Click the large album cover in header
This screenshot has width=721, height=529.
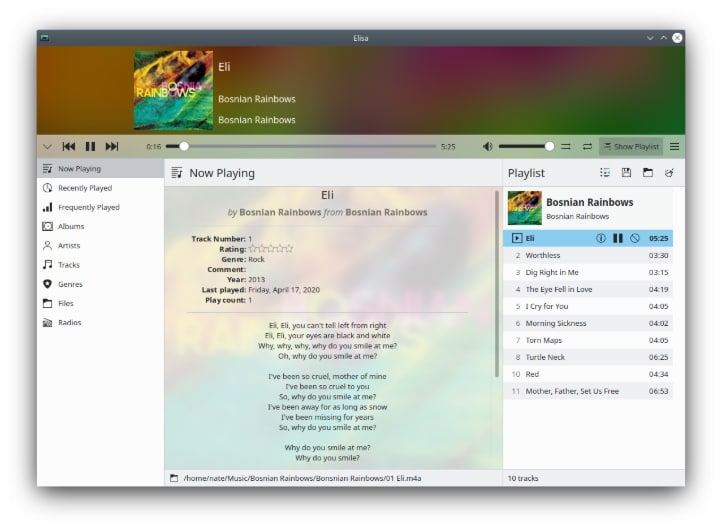point(173,90)
